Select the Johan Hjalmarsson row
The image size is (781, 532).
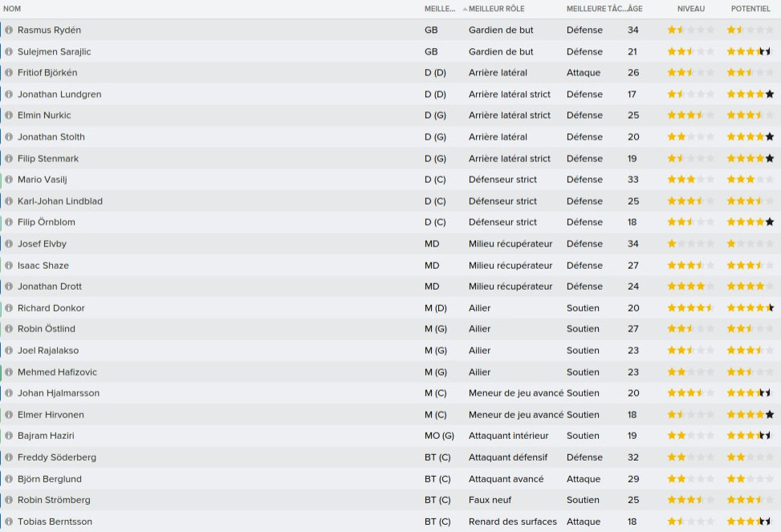click(241, 393)
